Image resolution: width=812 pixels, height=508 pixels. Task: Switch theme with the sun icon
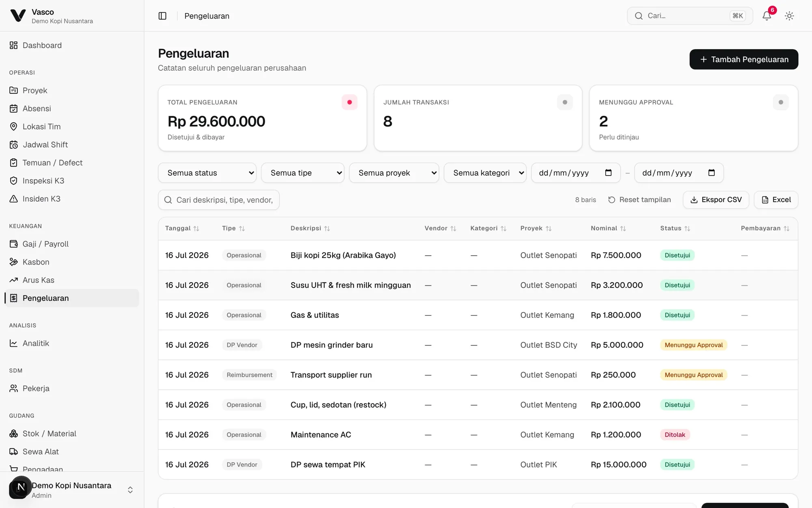[x=789, y=16]
